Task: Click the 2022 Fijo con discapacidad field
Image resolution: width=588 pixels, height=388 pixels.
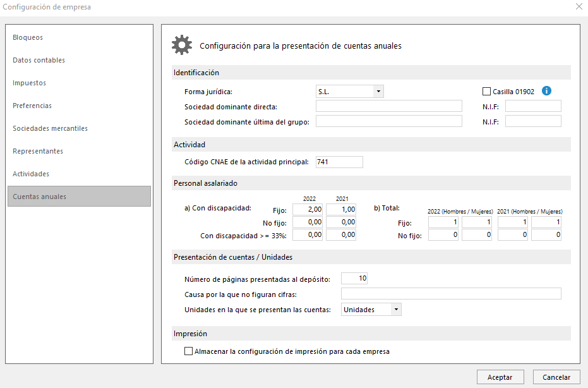Action: pyautogui.click(x=308, y=209)
